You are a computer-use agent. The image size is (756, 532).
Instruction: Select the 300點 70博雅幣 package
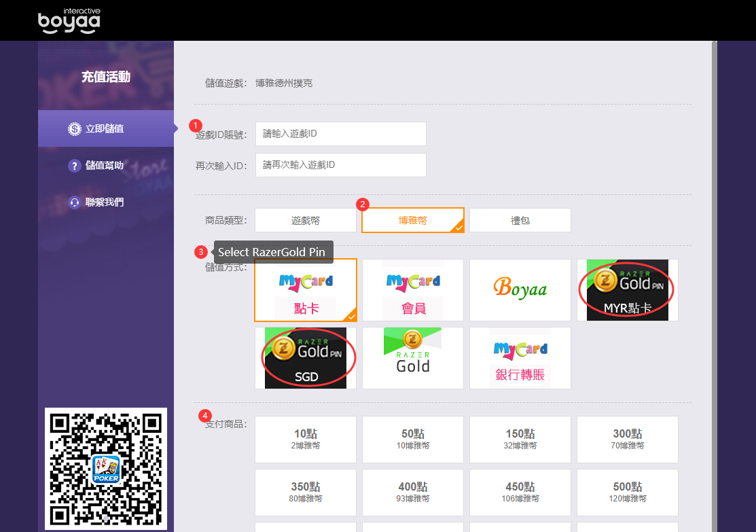pos(627,440)
